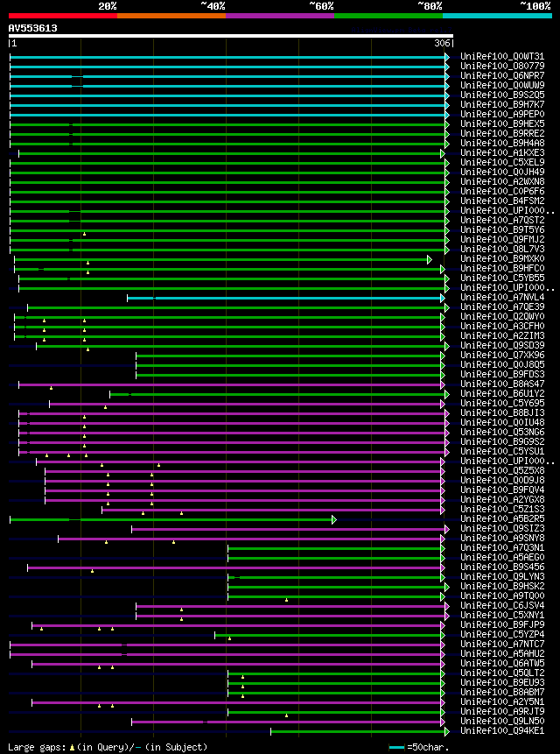Select the UniRef100_B8BJI3 label
Viewport: 560px width, 754px height.
pyautogui.click(x=502, y=413)
